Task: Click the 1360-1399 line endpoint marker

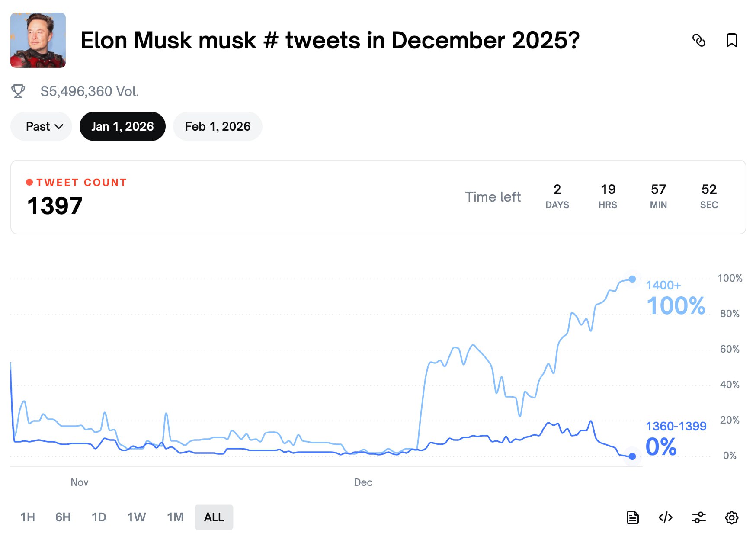Action: [x=632, y=456]
